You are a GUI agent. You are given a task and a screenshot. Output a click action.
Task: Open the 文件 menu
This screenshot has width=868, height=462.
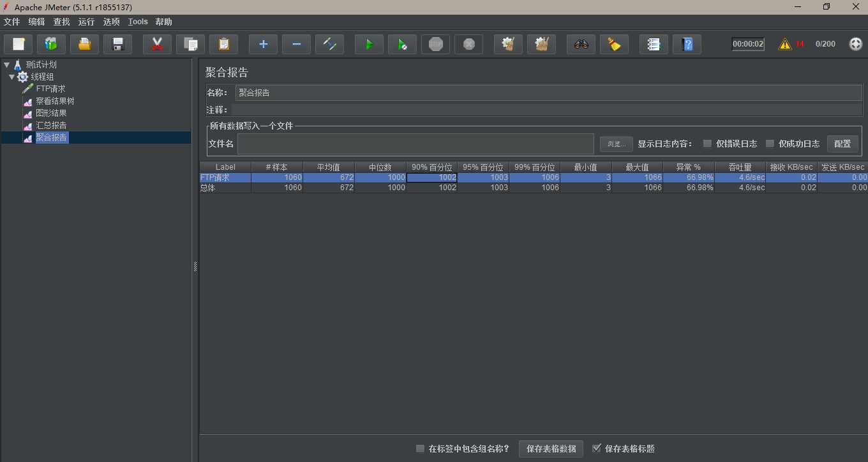(12, 22)
